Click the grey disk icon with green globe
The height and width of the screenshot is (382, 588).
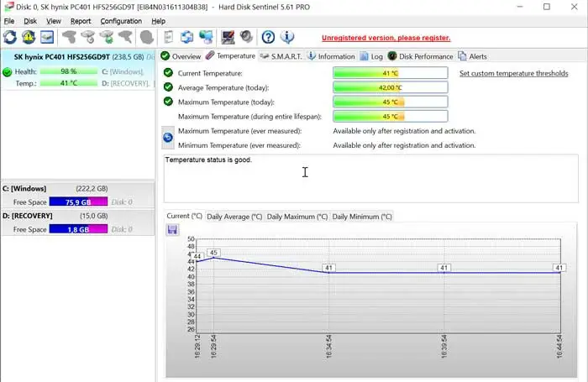[107, 37]
